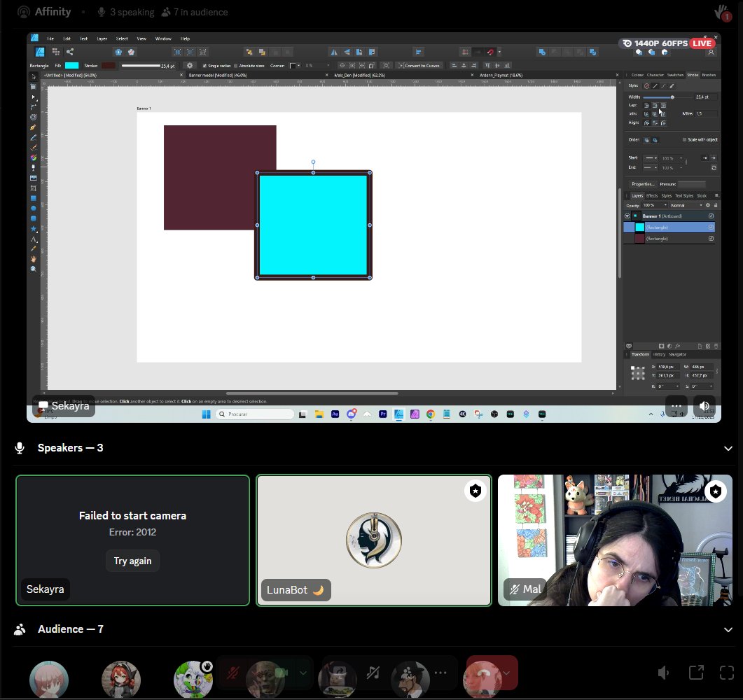
Task: Open the context toolbar gear settings
Action: tap(190, 65)
